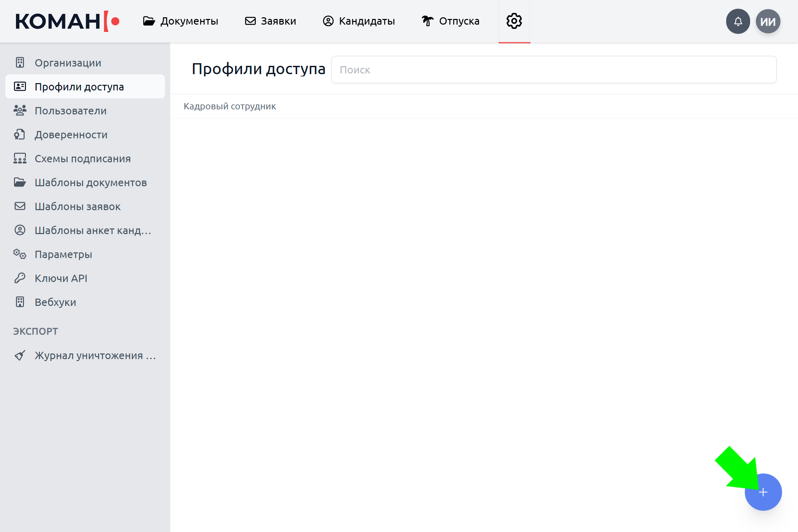Image resolution: width=798 pixels, height=532 pixels.
Task: Open Пользователи sidebar item
Action: 70,111
